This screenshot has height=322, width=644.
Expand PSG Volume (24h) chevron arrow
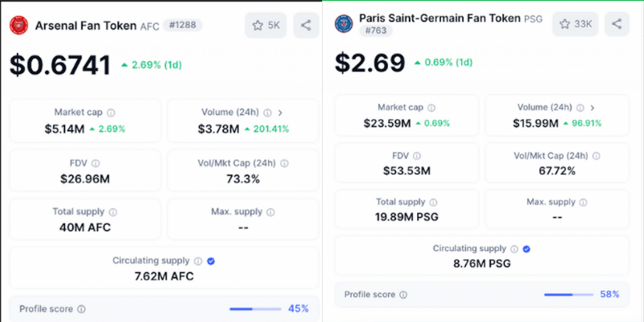click(592, 107)
